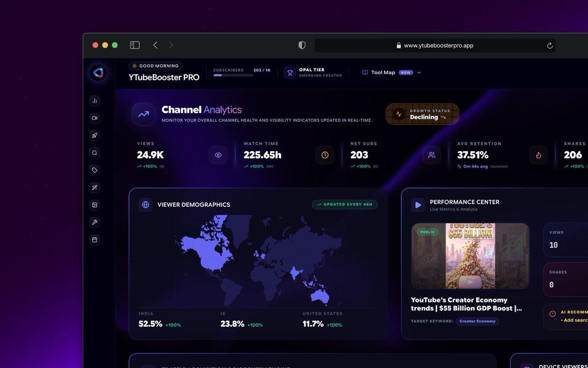Open the magic wand sidebar icon
This screenshot has height=368, width=588.
[95, 188]
